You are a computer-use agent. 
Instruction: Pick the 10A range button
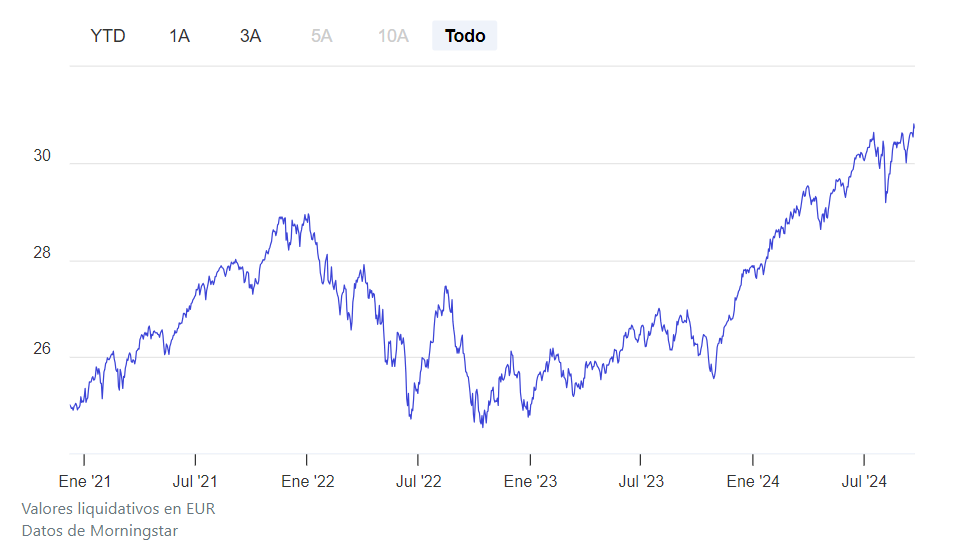(x=393, y=36)
